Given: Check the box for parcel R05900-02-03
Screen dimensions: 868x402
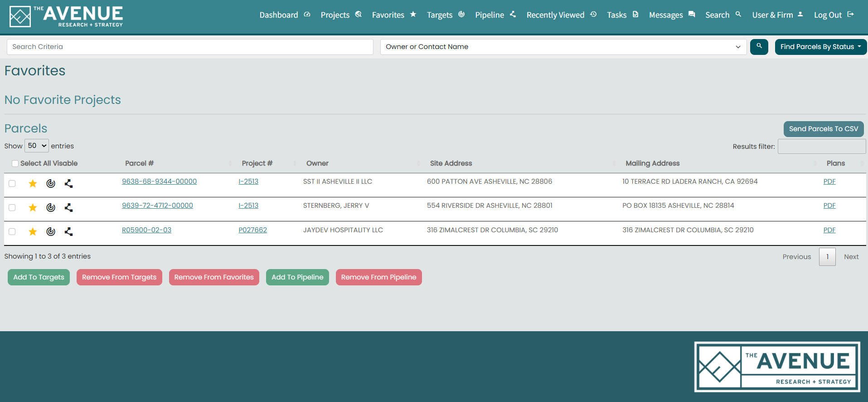Looking at the screenshot, I should coord(12,231).
